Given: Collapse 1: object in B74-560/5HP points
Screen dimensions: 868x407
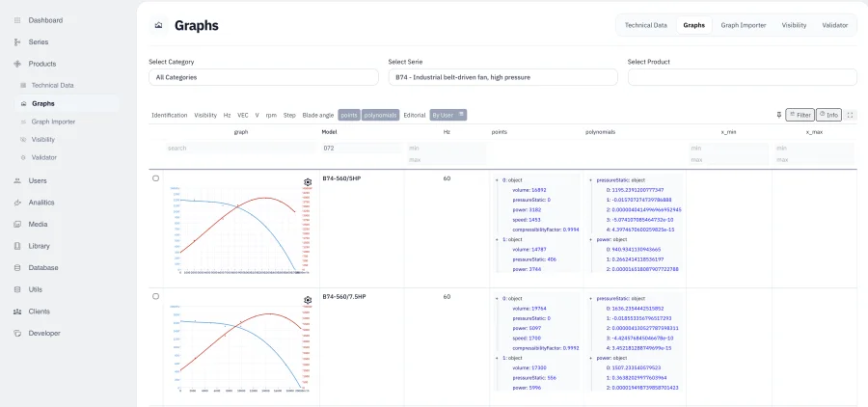Looking at the screenshot, I should pyautogui.click(x=498, y=240).
